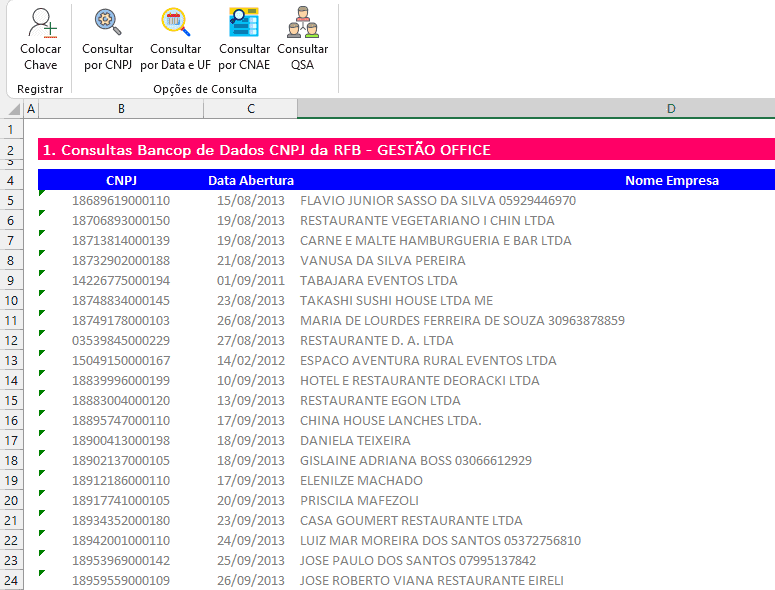Screen dimensions: 775x590
Task: Open Consultar por Data e UF
Action: (x=175, y=24)
